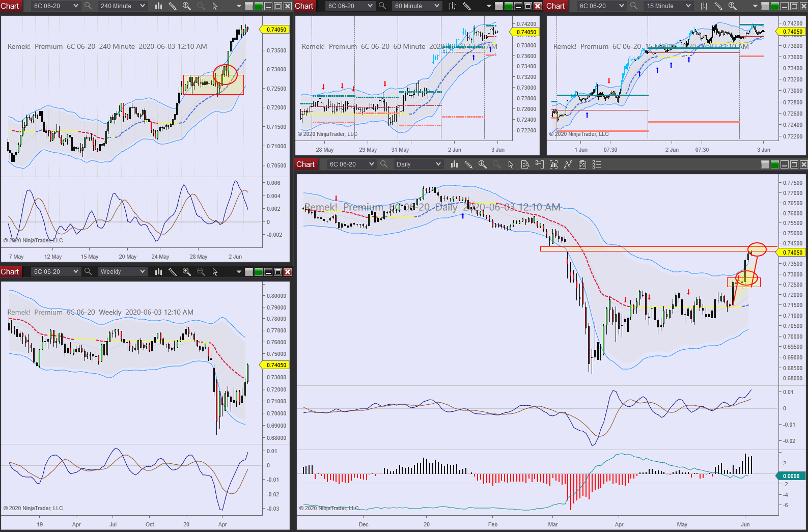Change bar style in 60 Minute chart
This screenshot has height=532, width=808.
point(452,6)
